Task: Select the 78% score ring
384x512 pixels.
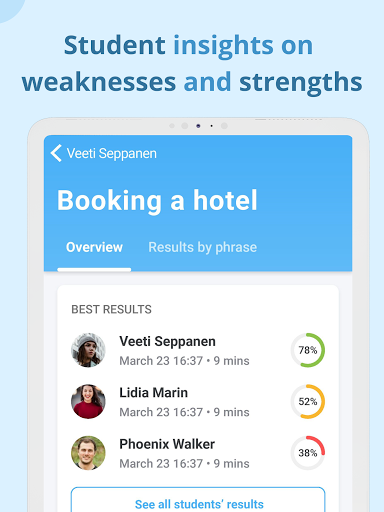Action: coord(308,350)
